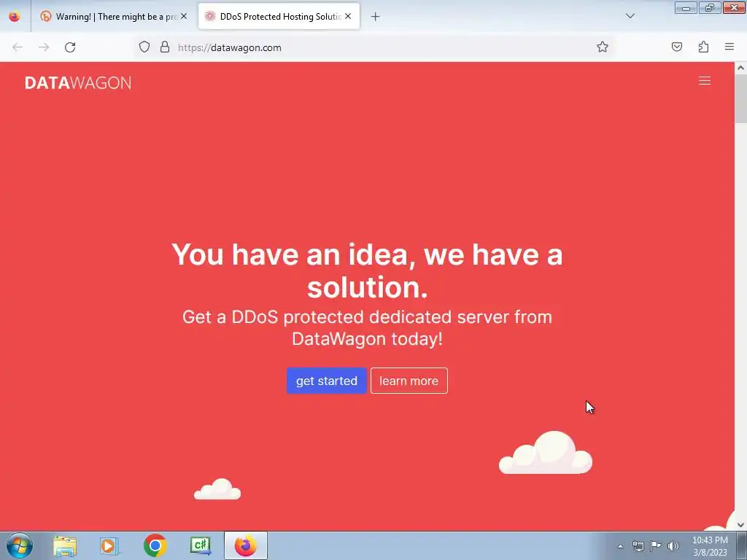This screenshot has width=747, height=560.
Task: Click the vertical scrollbar thumb
Action: (741, 98)
